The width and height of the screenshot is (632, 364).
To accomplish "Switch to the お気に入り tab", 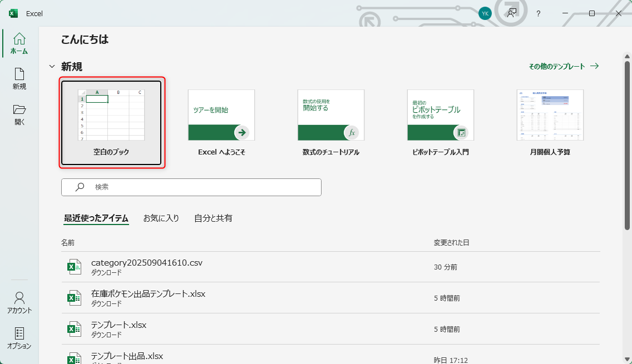I will 161,218.
